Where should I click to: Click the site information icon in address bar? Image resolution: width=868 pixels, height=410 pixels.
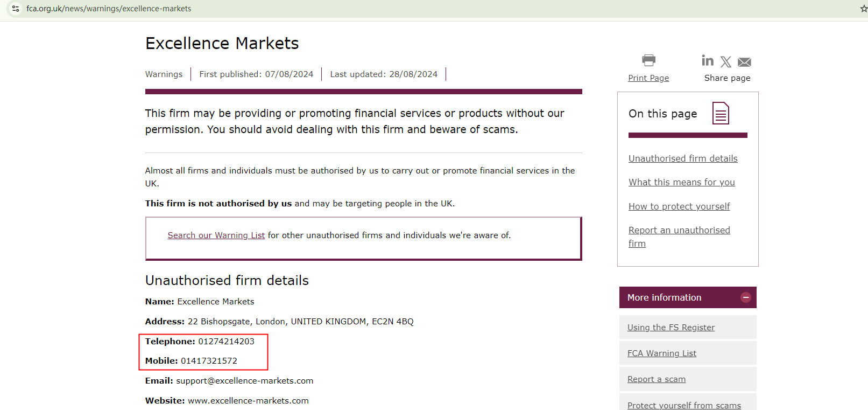coord(16,9)
